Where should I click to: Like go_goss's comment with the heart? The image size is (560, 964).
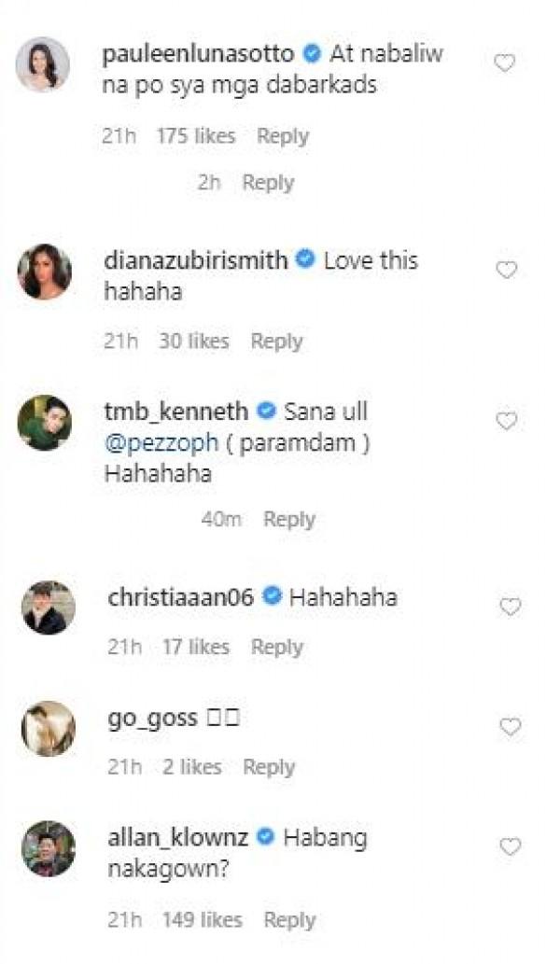510,727
